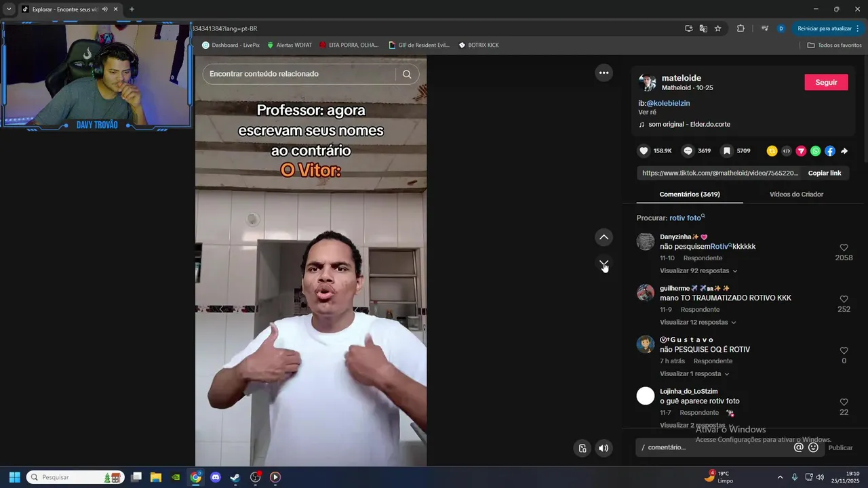Open Discord from taskbar

click(216, 477)
